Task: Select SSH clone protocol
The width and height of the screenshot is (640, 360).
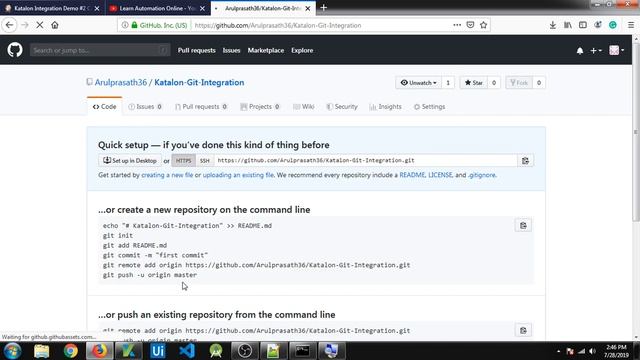Action: pyautogui.click(x=204, y=161)
